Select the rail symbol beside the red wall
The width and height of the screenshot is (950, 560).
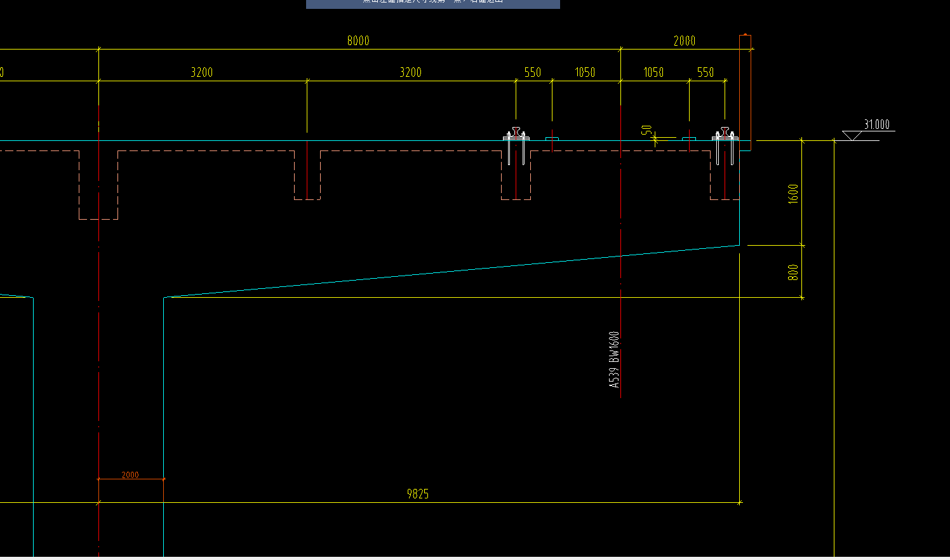click(725, 146)
